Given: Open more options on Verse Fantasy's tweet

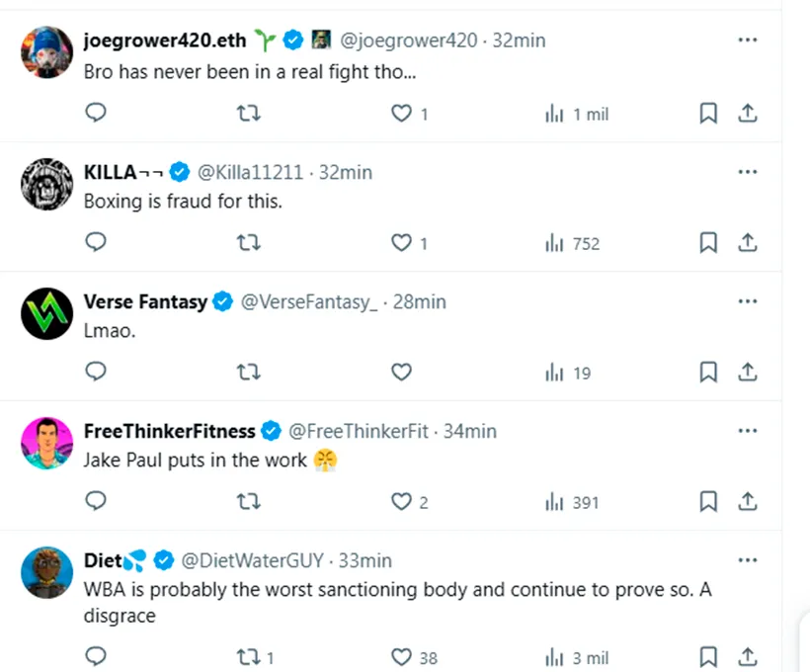Looking at the screenshot, I should [748, 300].
